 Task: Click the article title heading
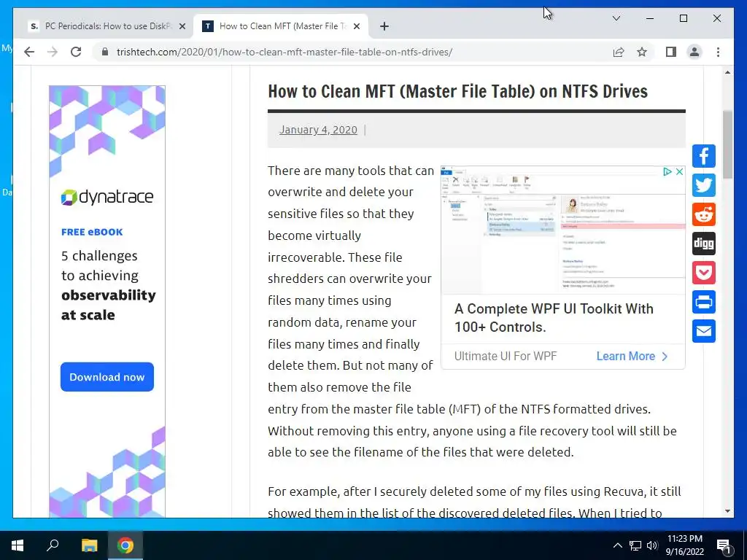(457, 91)
